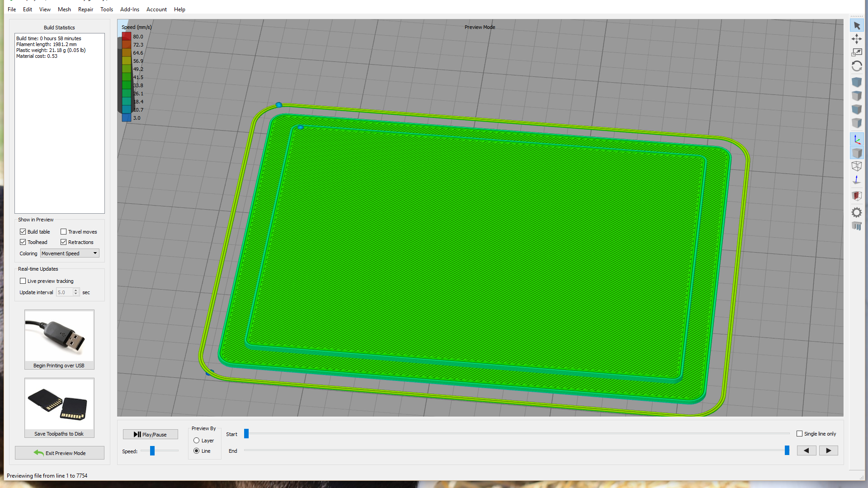Viewport: 868px width, 488px height.
Task: Switch Preview By to Layer
Action: [197, 440]
